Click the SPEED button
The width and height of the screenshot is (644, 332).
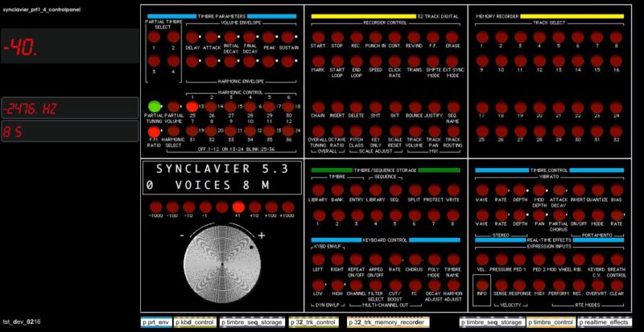point(375,61)
